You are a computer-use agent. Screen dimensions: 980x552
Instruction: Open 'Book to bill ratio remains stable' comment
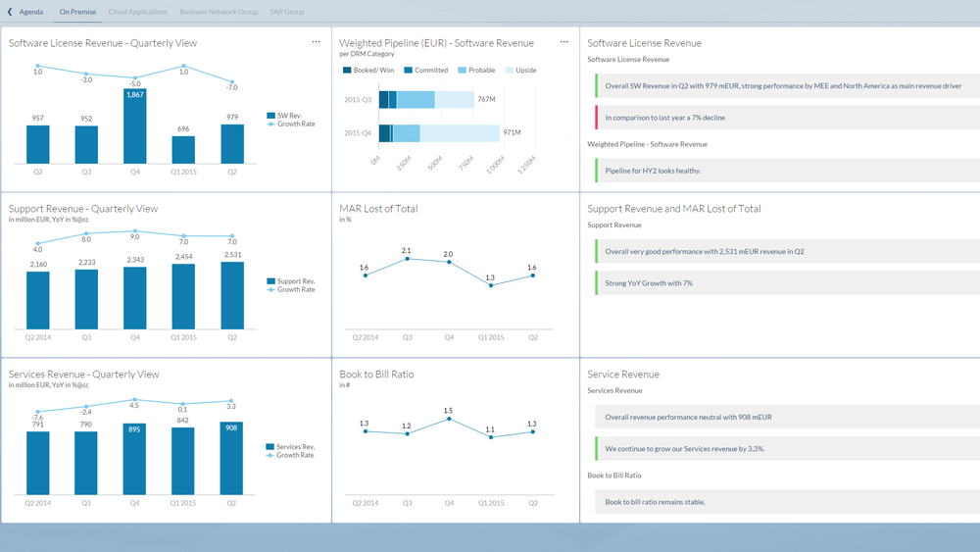pos(788,502)
